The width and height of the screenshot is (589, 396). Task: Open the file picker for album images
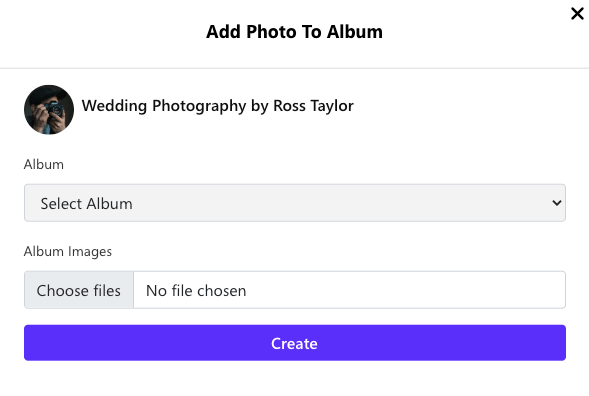point(79,290)
